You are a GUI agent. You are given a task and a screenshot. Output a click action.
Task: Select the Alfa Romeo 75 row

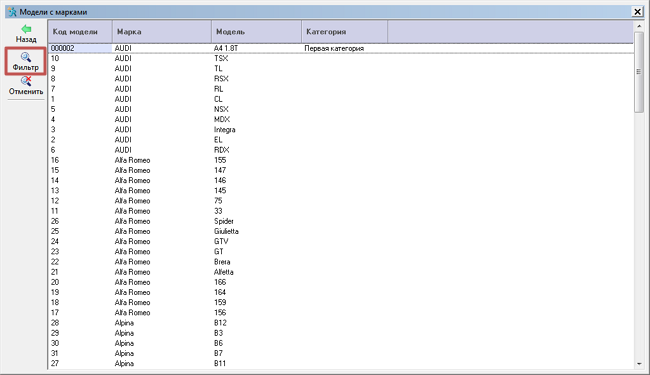(x=341, y=201)
